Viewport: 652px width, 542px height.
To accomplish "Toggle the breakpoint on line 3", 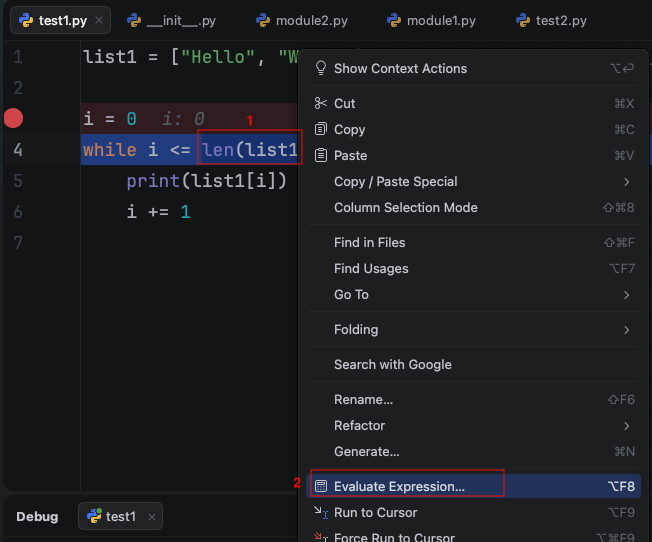I will pos(13,119).
